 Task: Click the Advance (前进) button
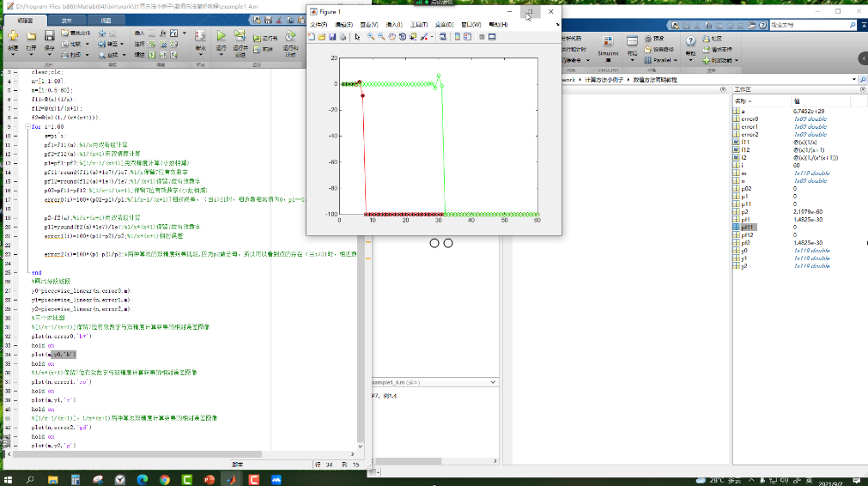(264, 49)
